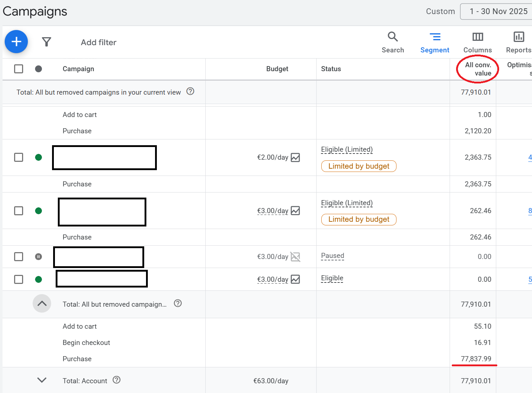Tick the checkbox for the €2.00/day campaign
This screenshot has height=393, width=532.
point(18,157)
